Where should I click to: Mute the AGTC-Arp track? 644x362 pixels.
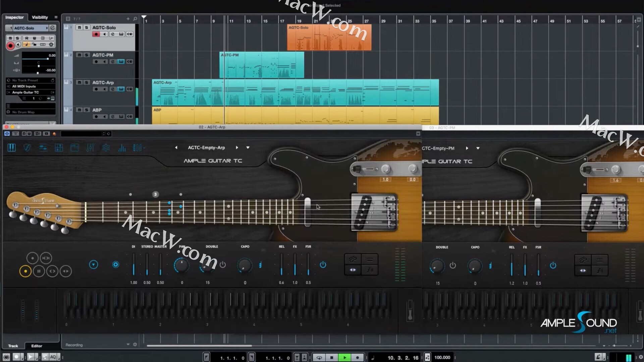(x=79, y=82)
